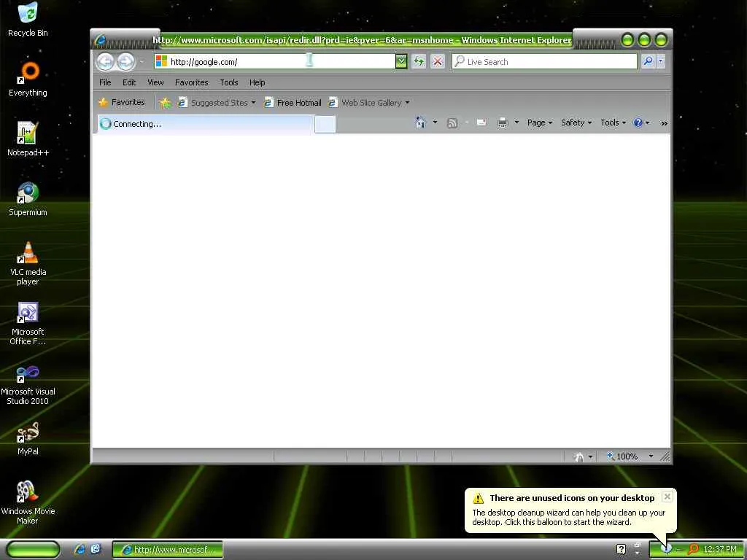Click the 100% zoom level button
The height and width of the screenshot is (560, 747).
coord(622,456)
